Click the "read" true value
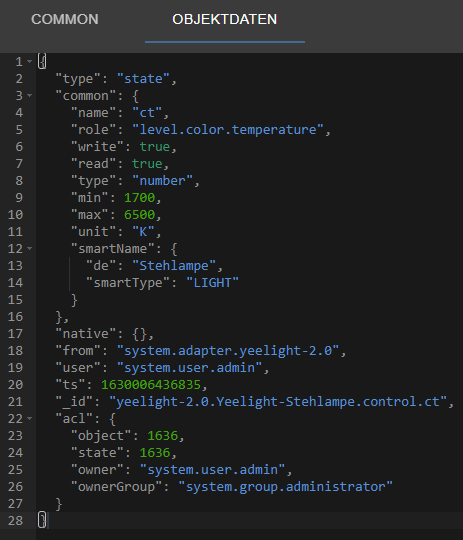 (x=147, y=164)
